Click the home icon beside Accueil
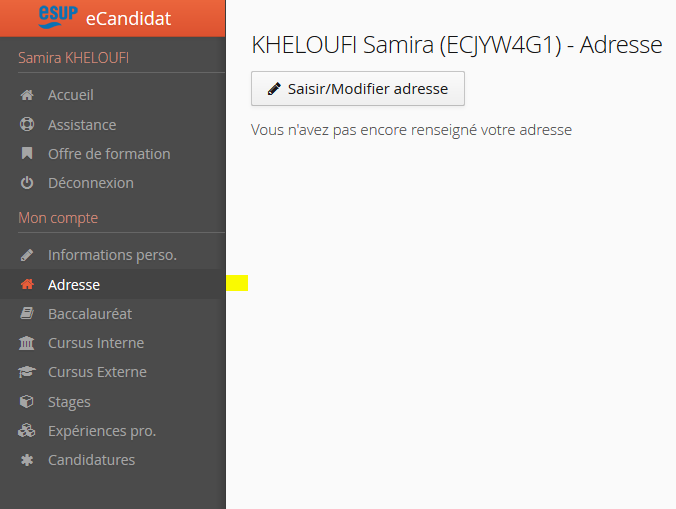Screen dimensions: 676x509 pyautogui.click(x=27, y=96)
